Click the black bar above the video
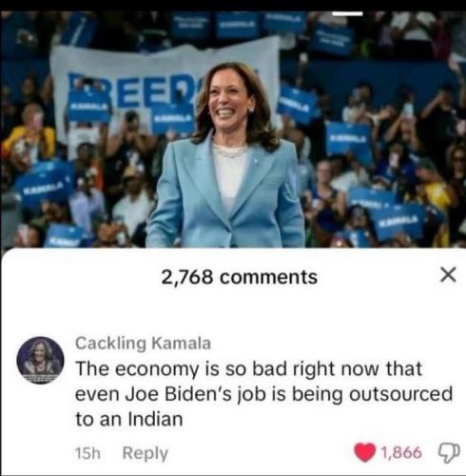466x476 pixels. (x=233, y=6)
